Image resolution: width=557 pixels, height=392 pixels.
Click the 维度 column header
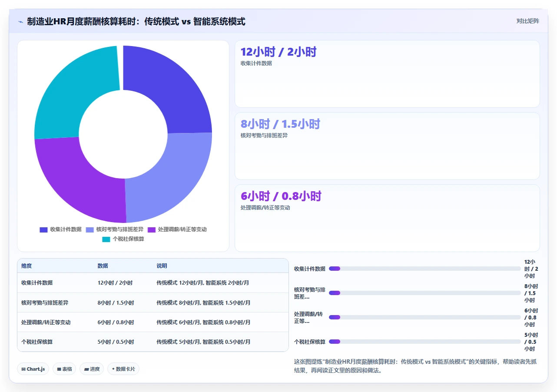pyautogui.click(x=27, y=266)
